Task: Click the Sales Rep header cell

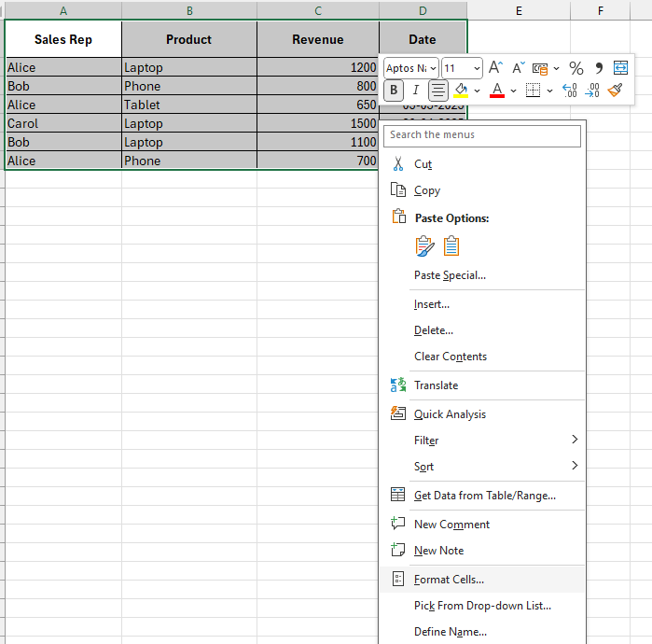Action: 63,39
